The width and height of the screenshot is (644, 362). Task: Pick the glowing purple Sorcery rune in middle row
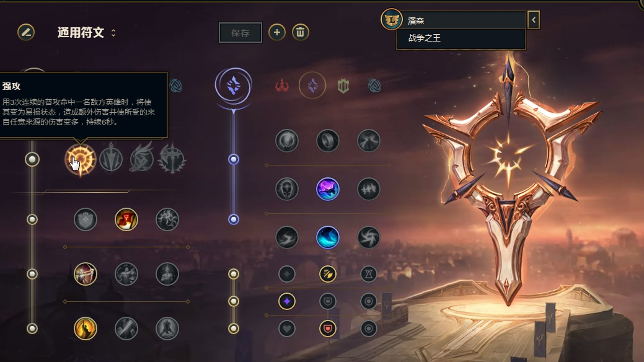328,189
